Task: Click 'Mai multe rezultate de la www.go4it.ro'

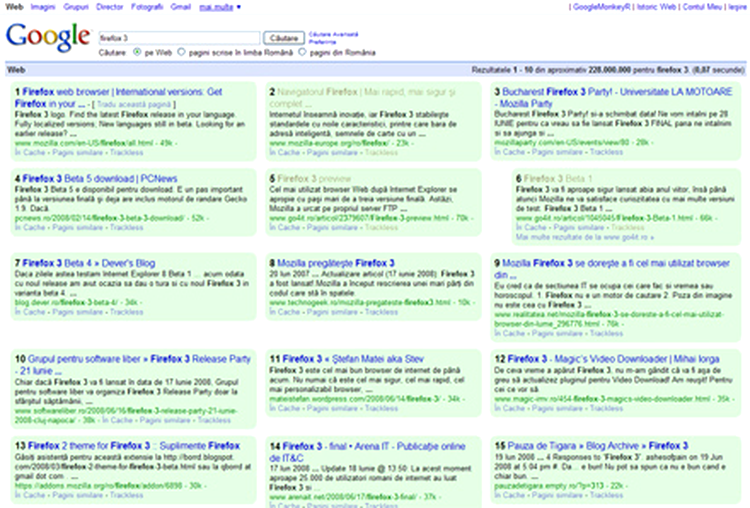Action: [585, 237]
